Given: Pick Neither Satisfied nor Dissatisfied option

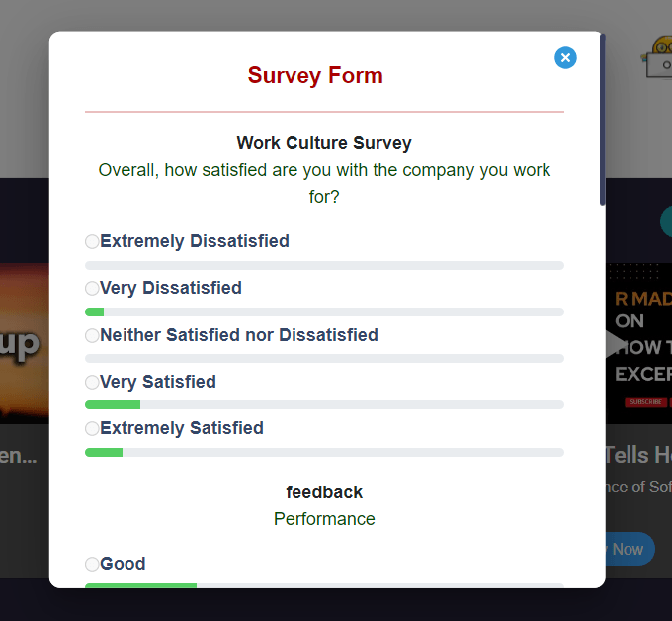Looking at the screenshot, I should point(92,335).
